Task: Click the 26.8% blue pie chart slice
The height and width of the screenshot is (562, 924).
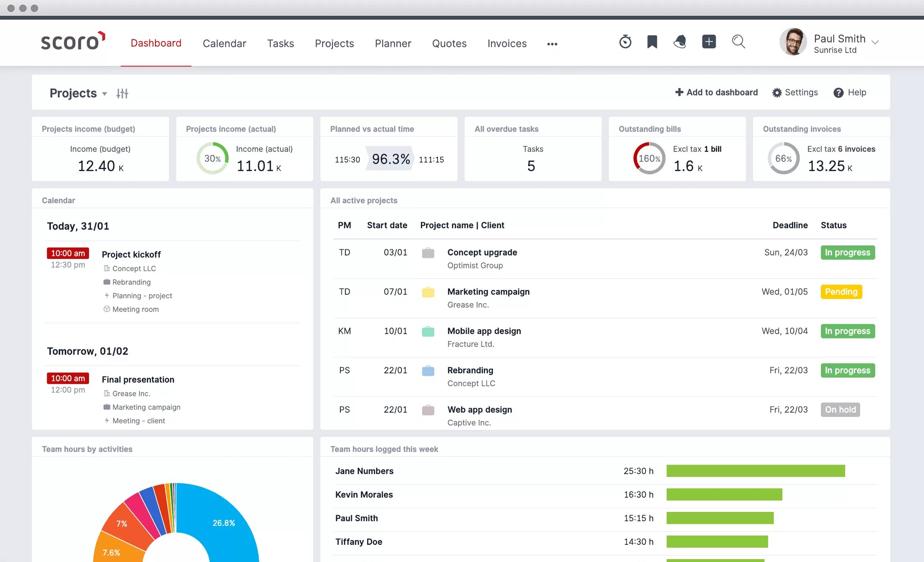Action: pyautogui.click(x=225, y=523)
